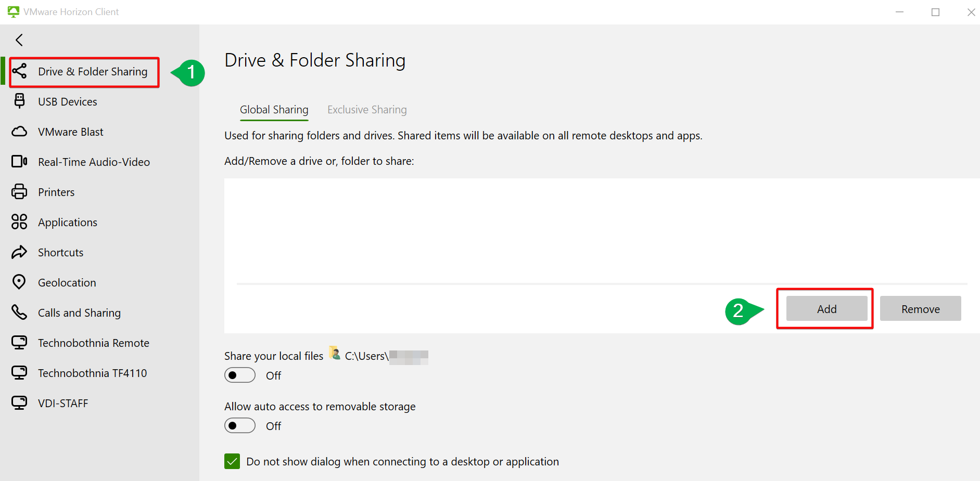Click the Drive & Folder Sharing share icon
The height and width of the screenshot is (481, 980).
coord(19,71)
